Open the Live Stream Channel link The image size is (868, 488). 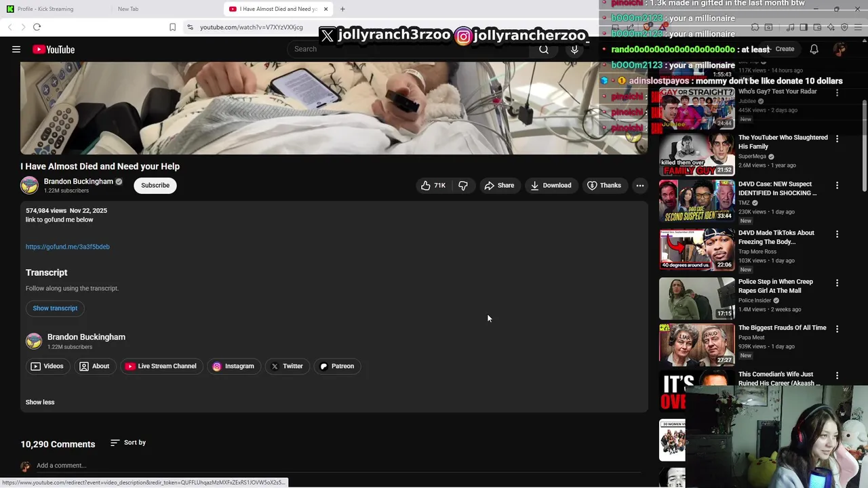pyautogui.click(x=161, y=366)
